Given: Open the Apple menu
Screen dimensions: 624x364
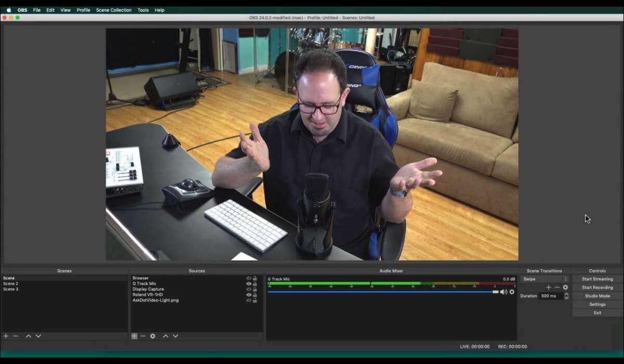Looking at the screenshot, I should click(x=8, y=10).
